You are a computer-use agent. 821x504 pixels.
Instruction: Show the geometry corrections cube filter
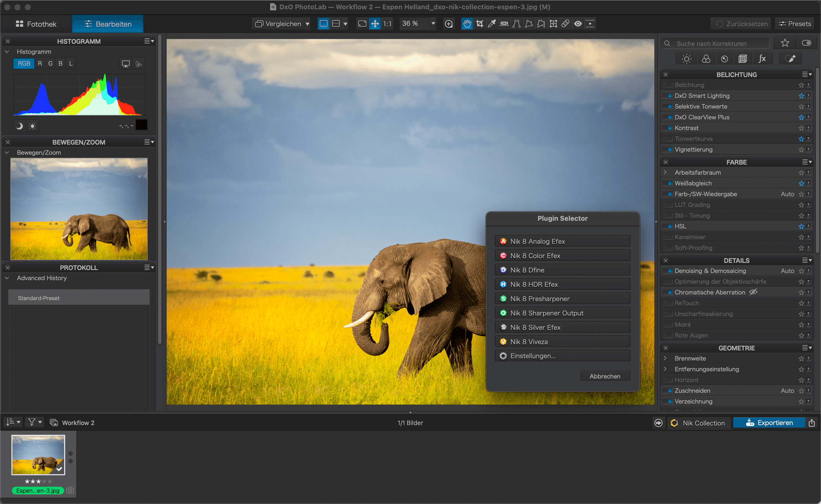[743, 59]
